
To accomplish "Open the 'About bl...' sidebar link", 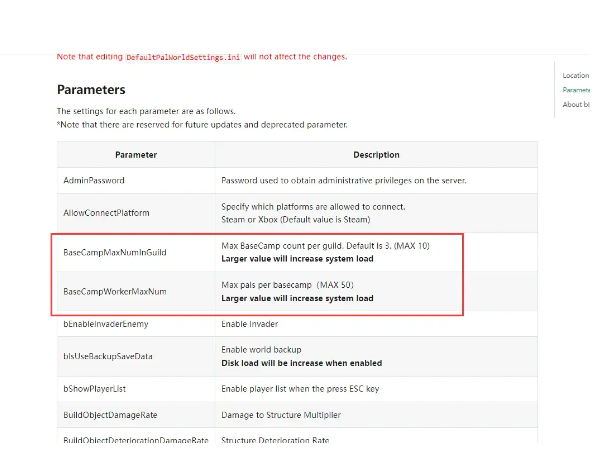I will (576, 104).
